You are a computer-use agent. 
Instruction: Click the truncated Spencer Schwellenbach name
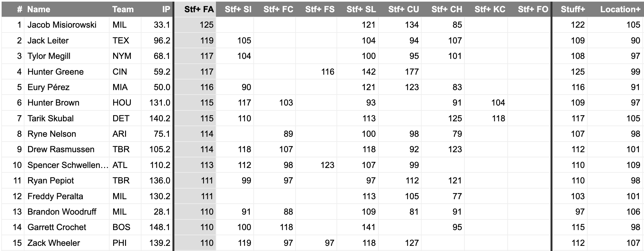point(68,165)
